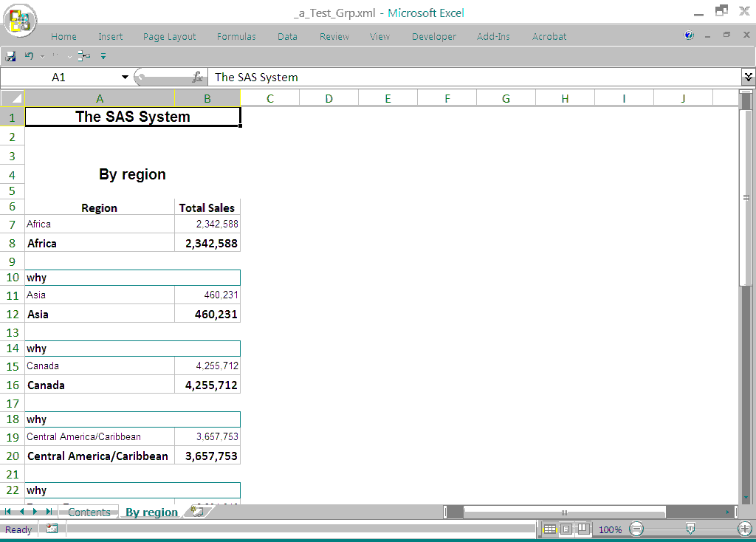Click the Save icon in Quick Access Toolbar
756x542 pixels.
[x=10, y=56]
